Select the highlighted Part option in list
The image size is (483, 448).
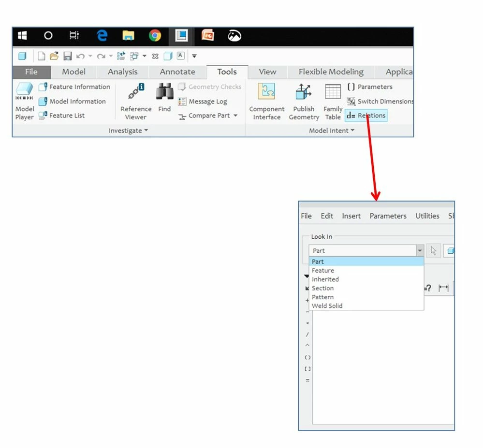366,261
